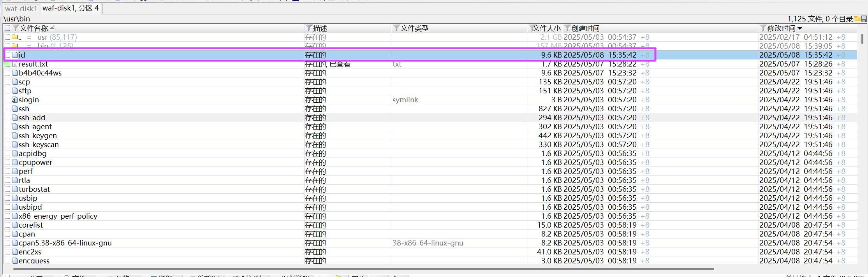Toggle the select-all checkbox in header
Image resolution: width=868 pixels, height=277 pixels.
point(7,28)
